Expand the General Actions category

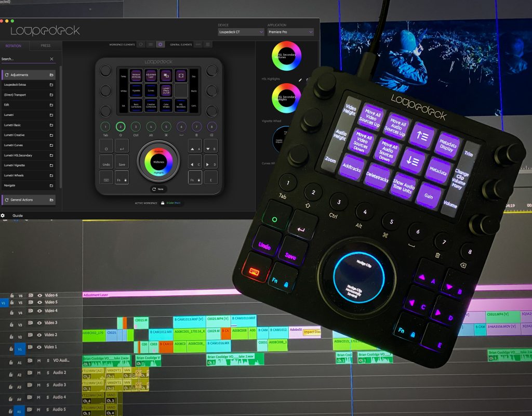29,200
